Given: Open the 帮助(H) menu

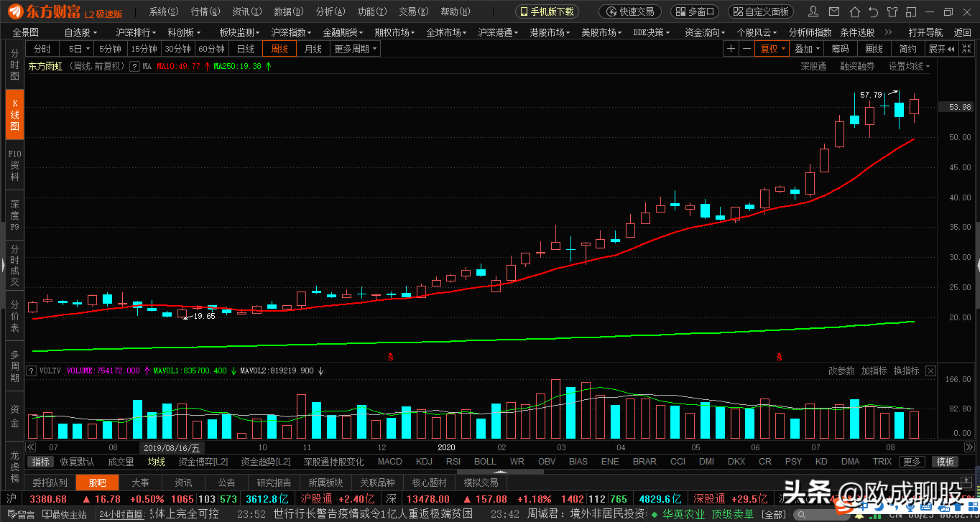Looking at the screenshot, I should pyautogui.click(x=455, y=11).
